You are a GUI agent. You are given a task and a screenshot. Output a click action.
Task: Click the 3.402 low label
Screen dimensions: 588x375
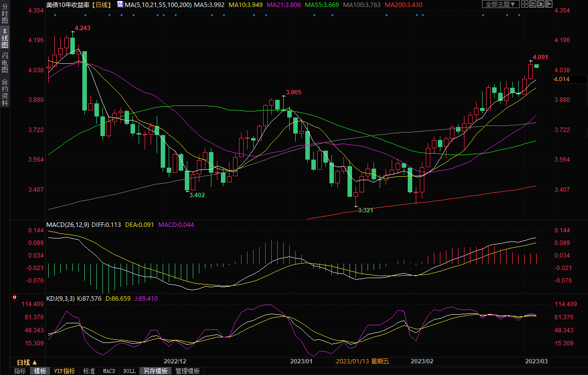pos(197,195)
